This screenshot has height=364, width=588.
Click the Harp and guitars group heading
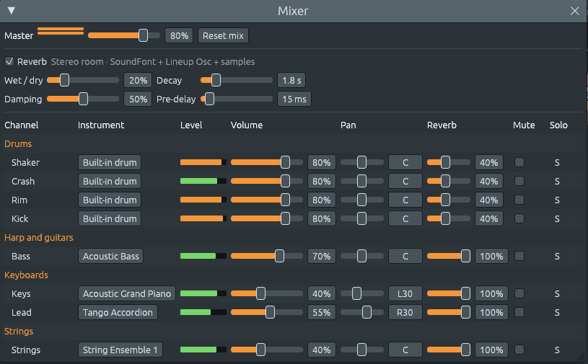click(39, 237)
